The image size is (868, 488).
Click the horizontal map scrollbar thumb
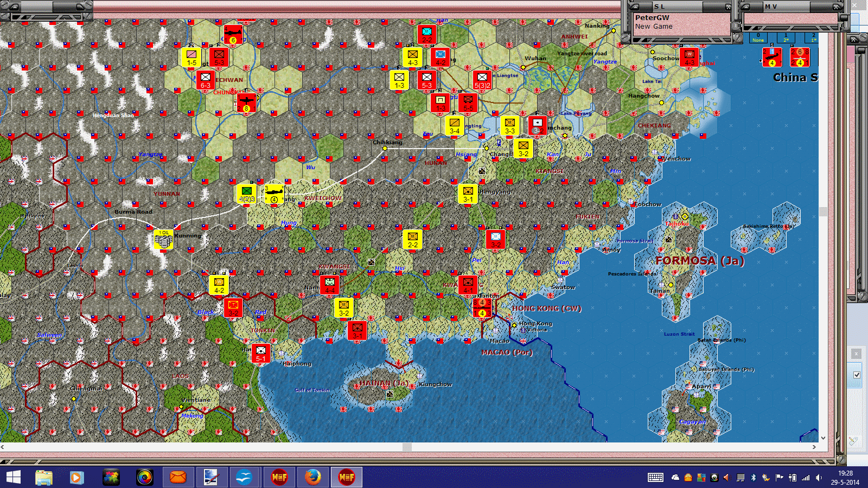407,447
